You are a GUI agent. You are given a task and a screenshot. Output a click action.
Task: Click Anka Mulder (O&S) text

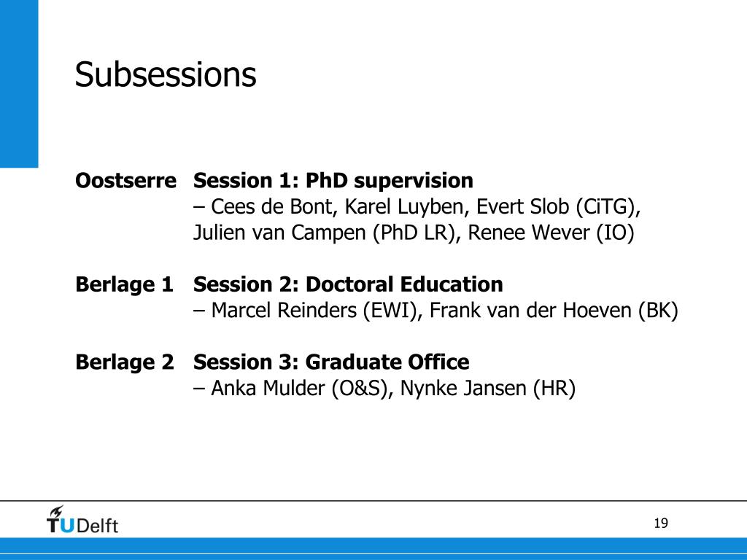coord(299,388)
